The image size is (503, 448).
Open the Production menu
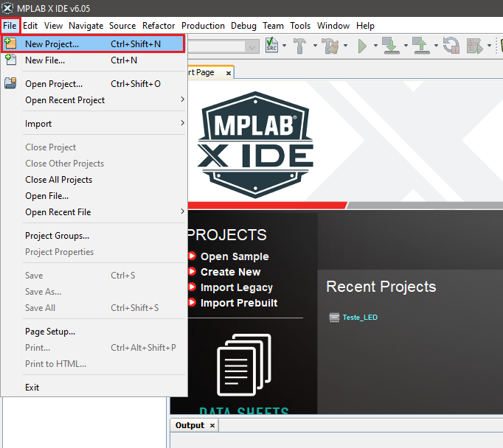coord(203,26)
